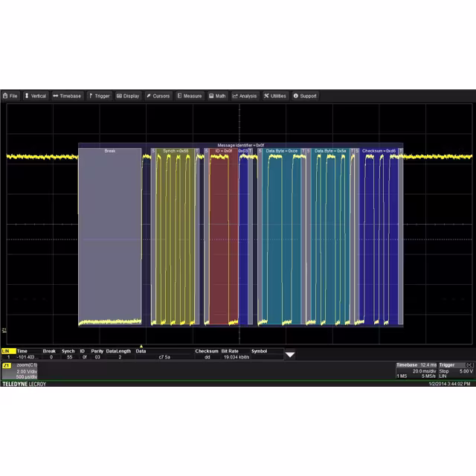Click the Measure menu icon
The width and height of the screenshot is (476, 476).
tap(179, 96)
